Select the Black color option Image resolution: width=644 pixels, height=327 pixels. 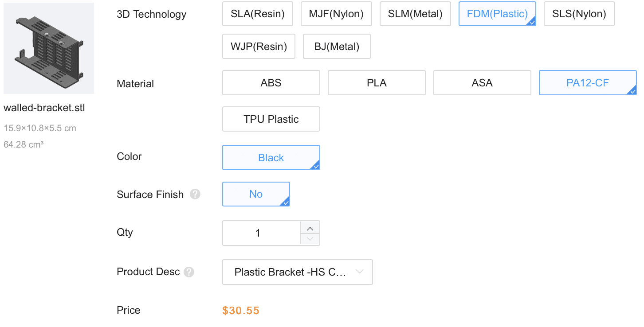pyautogui.click(x=271, y=158)
